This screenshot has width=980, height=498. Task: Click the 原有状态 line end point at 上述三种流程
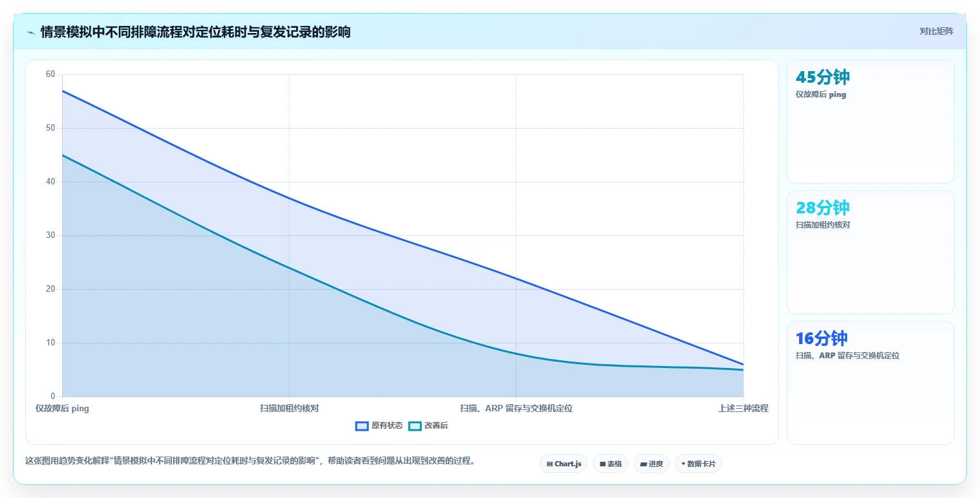[743, 364]
